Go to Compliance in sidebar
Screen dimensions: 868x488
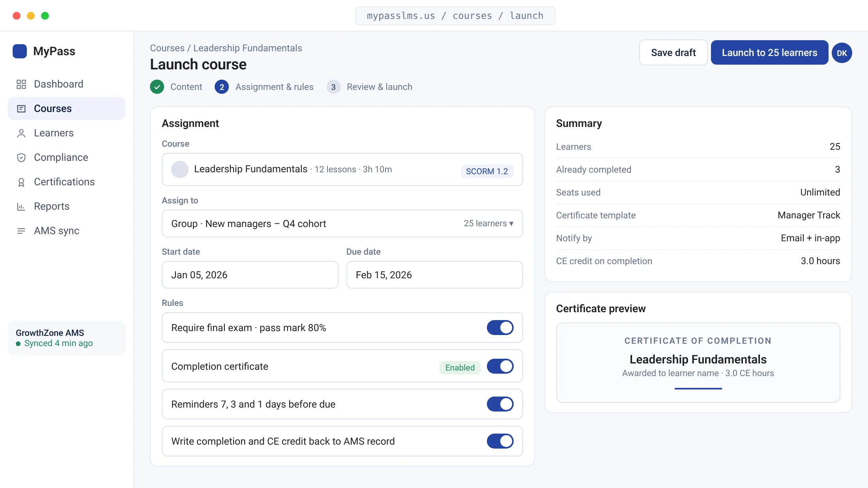tap(67, 157)
